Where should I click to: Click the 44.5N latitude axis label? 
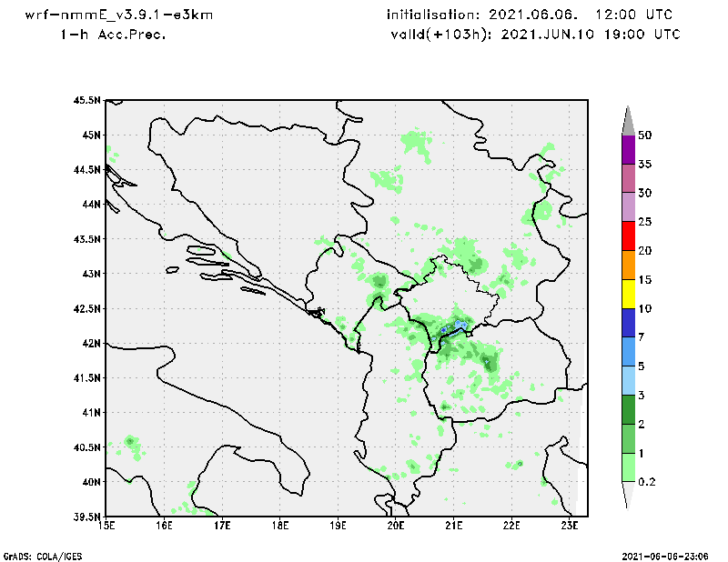click(86, 170)
